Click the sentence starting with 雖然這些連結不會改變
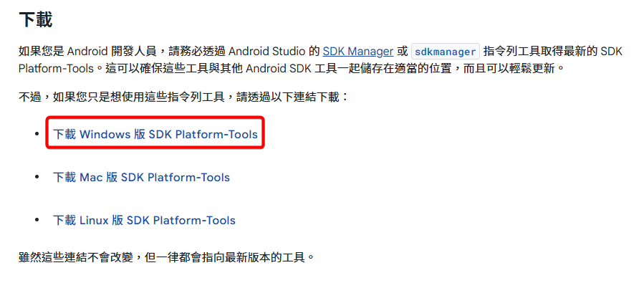Screen dimensions: 644x283 point(166,257)
